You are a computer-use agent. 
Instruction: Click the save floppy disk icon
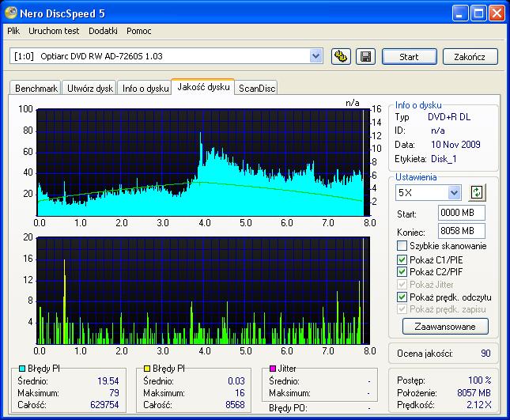pyautogui.click(x=365, y=57)
